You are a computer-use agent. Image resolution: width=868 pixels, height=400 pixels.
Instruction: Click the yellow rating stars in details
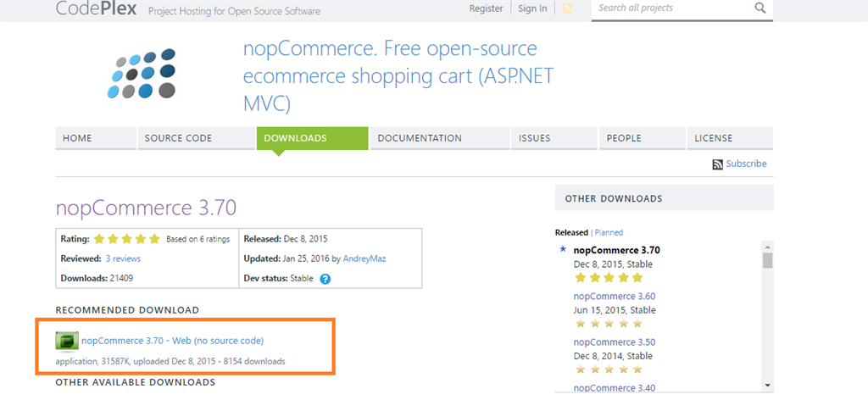(126, 239)
